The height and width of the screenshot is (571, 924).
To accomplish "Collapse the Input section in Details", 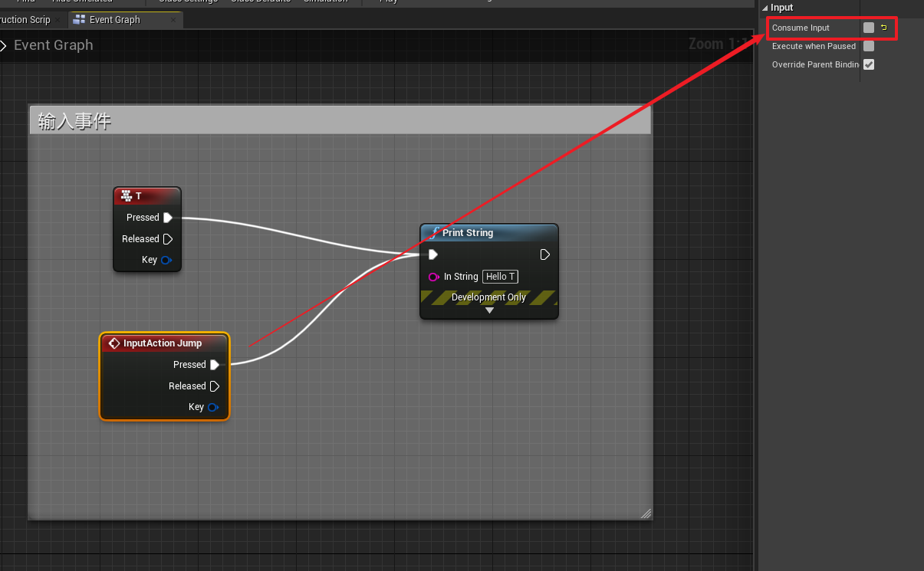I will click(765, 8).
